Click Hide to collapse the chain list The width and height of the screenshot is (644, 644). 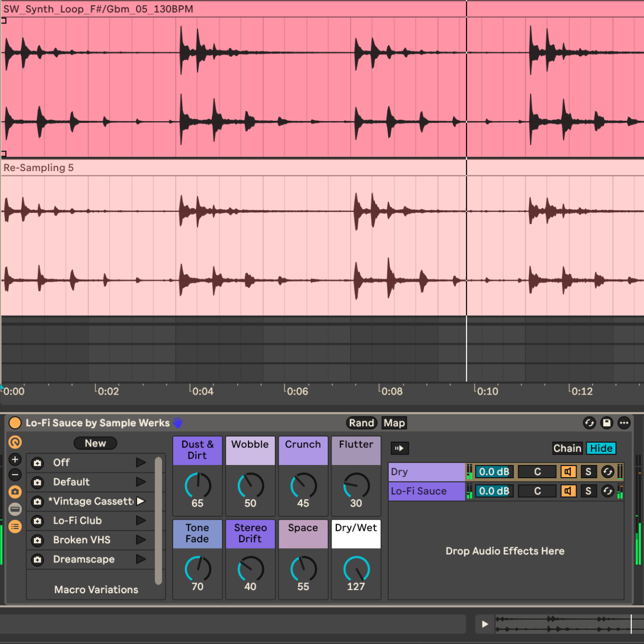601,449
